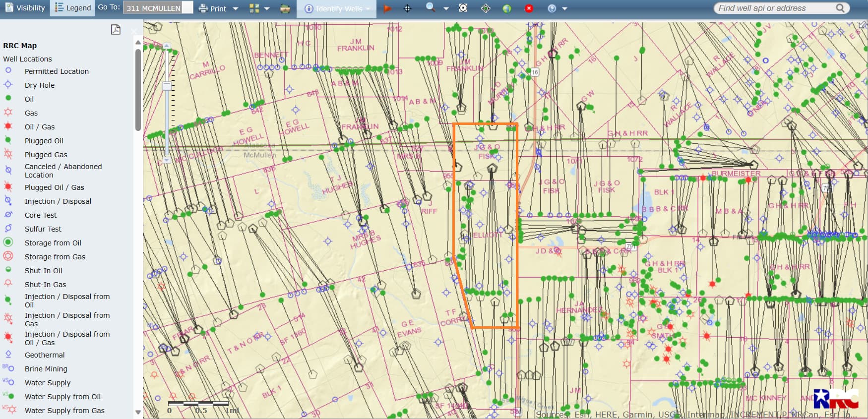Open the four-square grid tool icon
Screen dimensions: 868x419
tap(254, 8)
